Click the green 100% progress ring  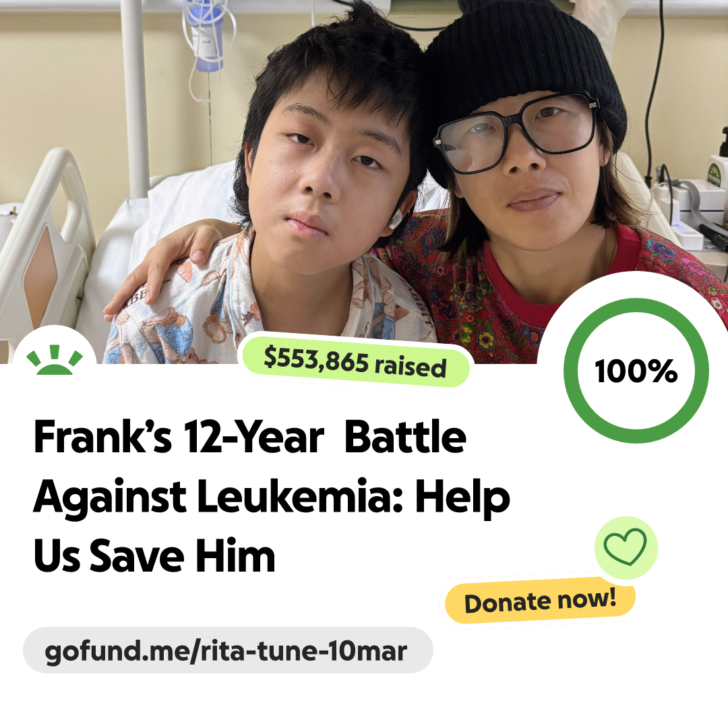[x=636, y=371]
